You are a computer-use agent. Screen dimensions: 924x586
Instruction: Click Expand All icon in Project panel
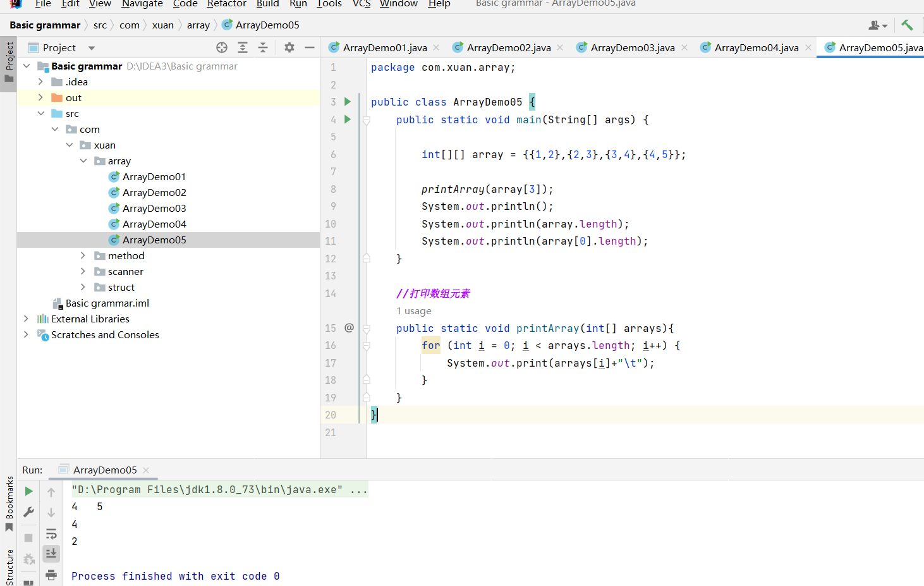point(243,47)
